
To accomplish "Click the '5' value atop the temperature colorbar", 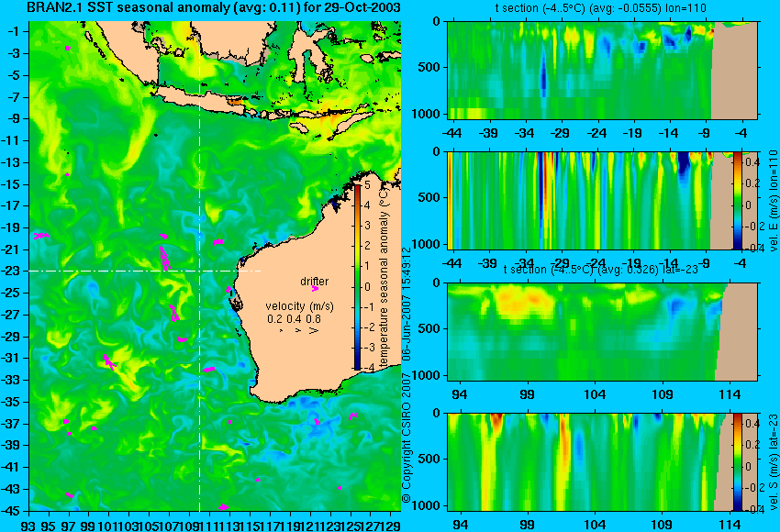I will click(367, 185).
